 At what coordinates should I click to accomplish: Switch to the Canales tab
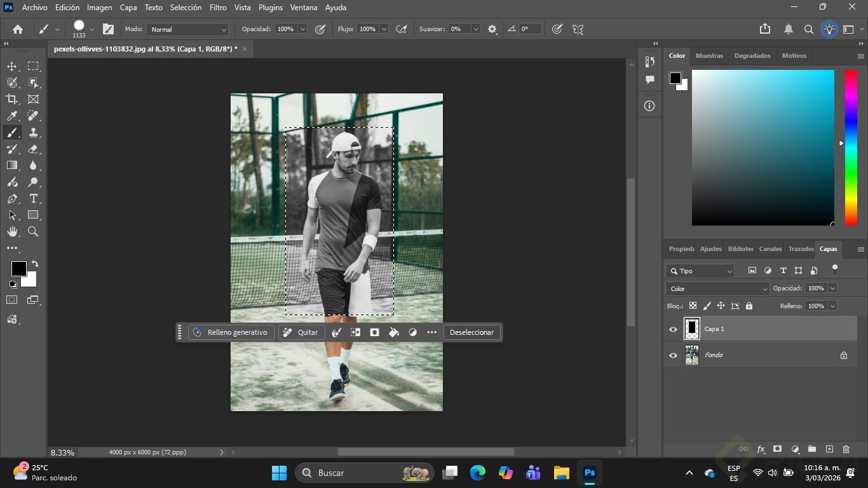click(770, 249)
